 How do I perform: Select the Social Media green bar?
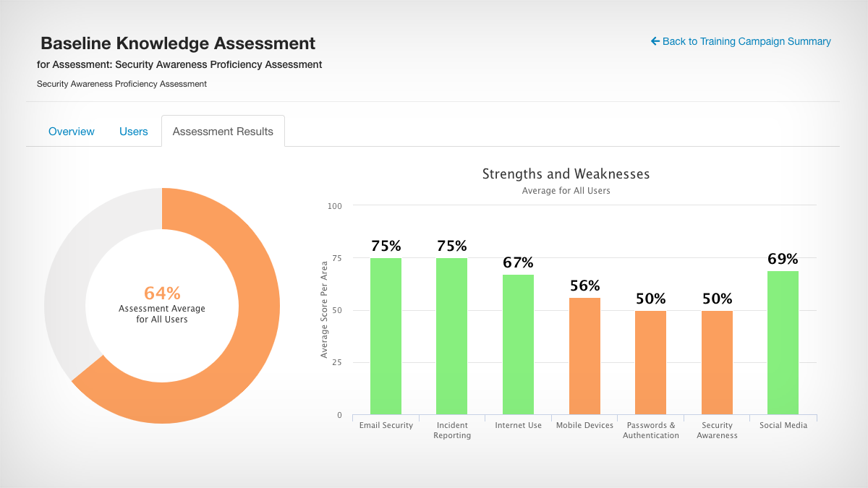[783, 340]
